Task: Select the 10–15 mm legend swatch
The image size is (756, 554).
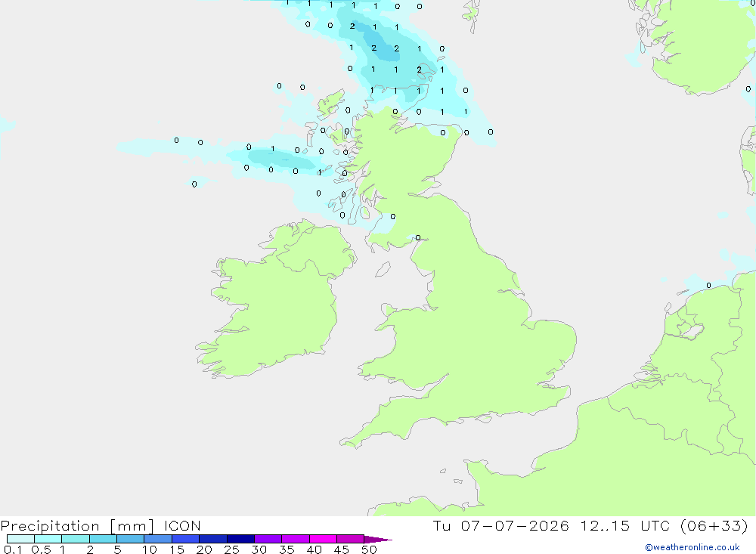Action: pyautogui.click(x=158, y=539)
